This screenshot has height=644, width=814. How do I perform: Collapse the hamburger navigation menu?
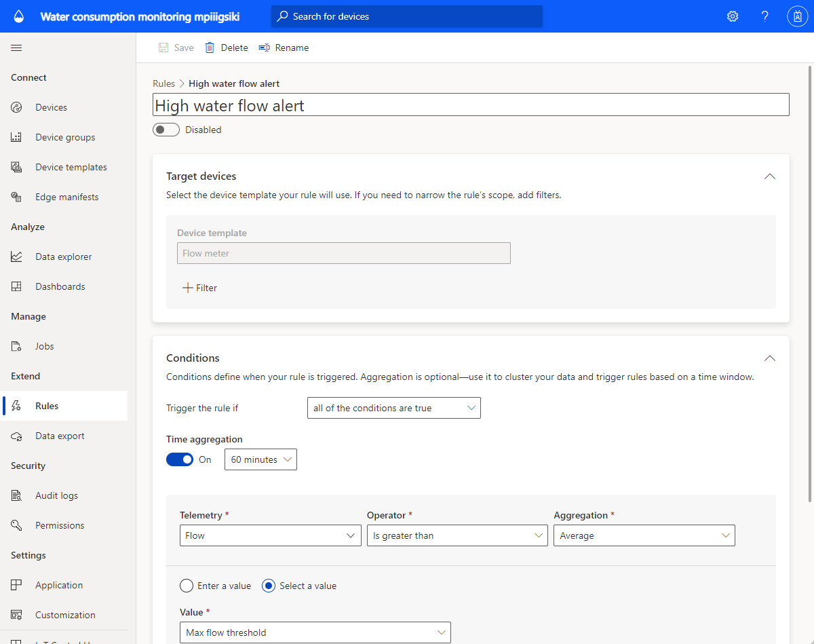(x=16, y=48)
